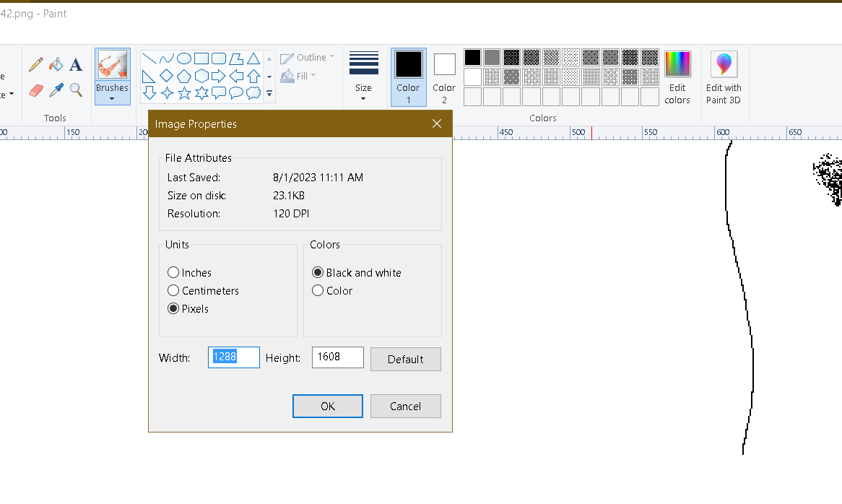The image size is (842, 504).
Task: Select the Line shape
Action: point(149,58)
